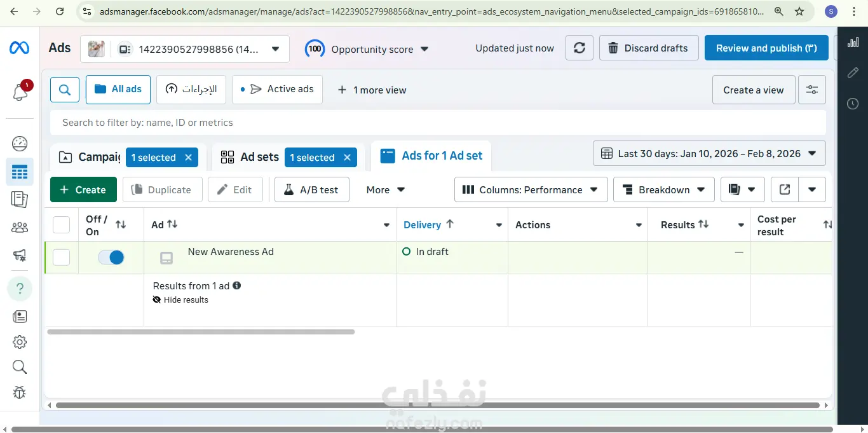868x433 pixels.
Task: Select the الإجراءات view
Action: 191,89
